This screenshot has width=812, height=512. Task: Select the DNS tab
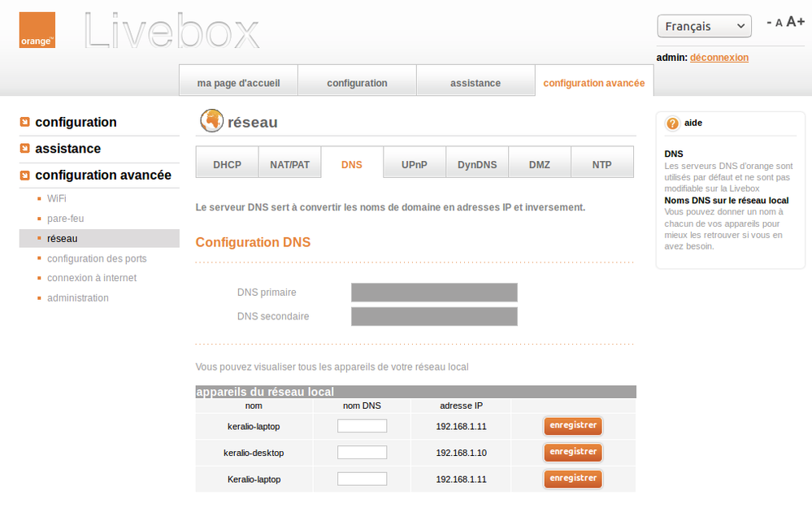pos(352,162)
